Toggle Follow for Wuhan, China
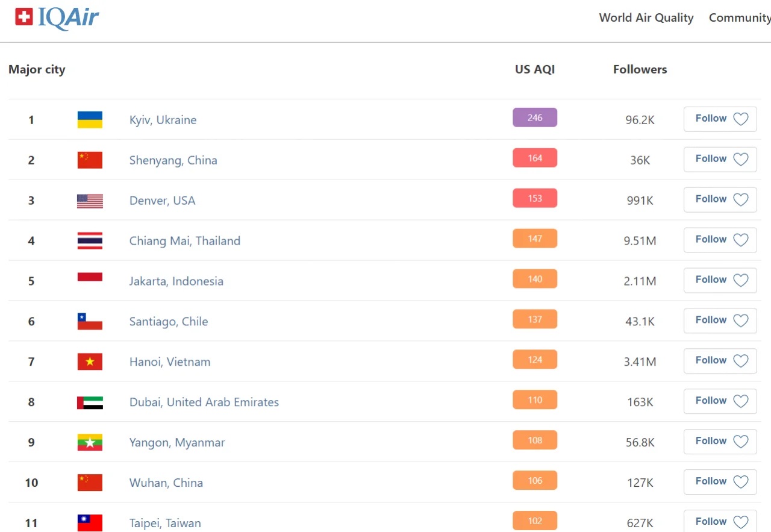The image size is (771, 532). 720,482
